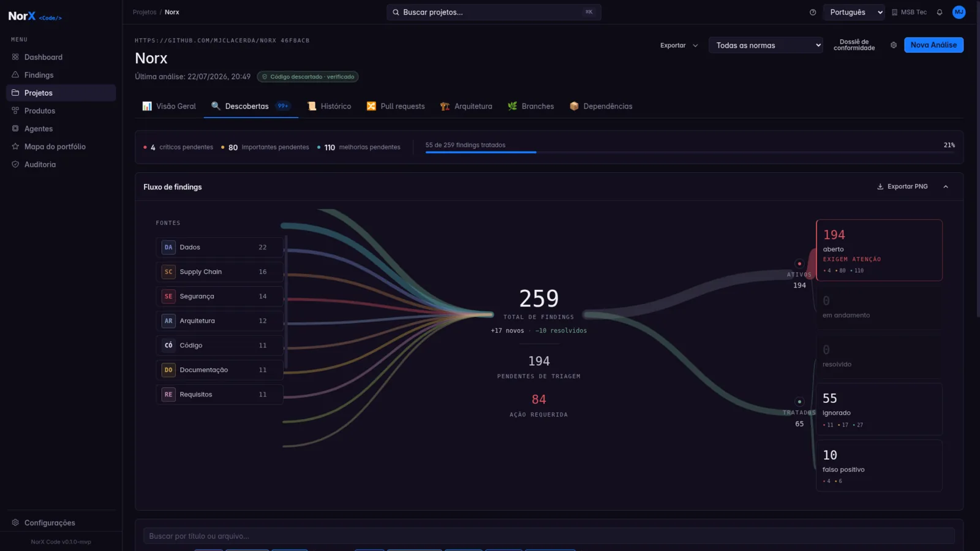
Task: Switch to the Dependências tab
Action: (601, 106)
